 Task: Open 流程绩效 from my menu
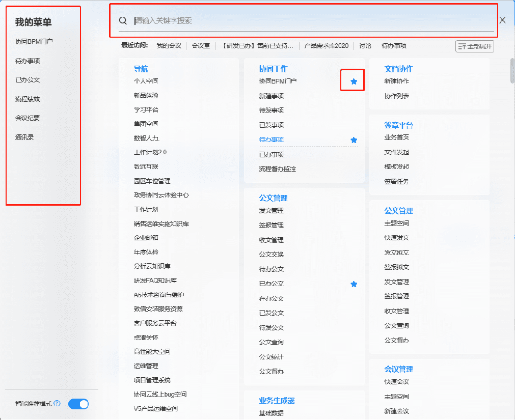[28, 99]
